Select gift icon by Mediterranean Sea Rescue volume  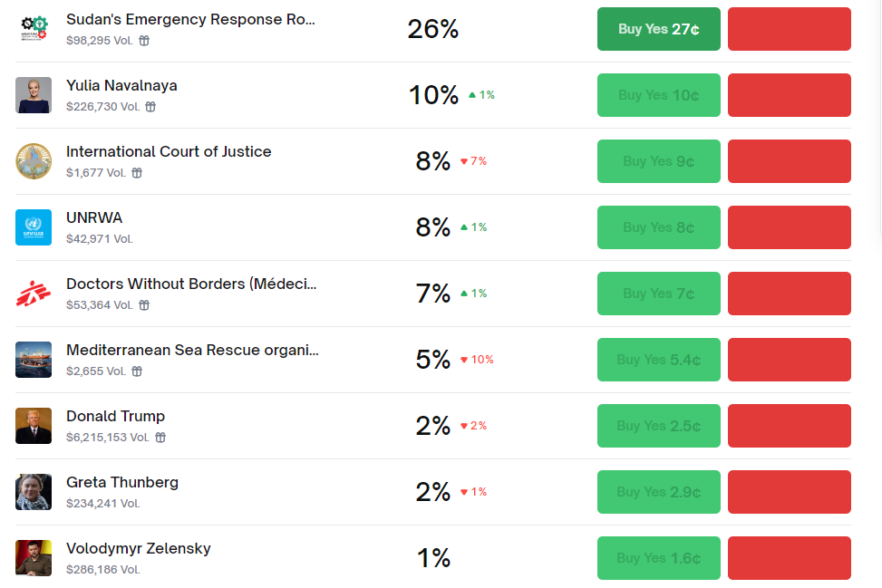tap(137, 371)
